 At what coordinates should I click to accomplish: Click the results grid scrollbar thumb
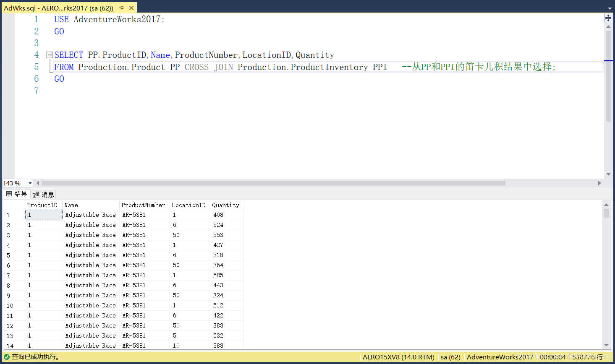(606, 213)
